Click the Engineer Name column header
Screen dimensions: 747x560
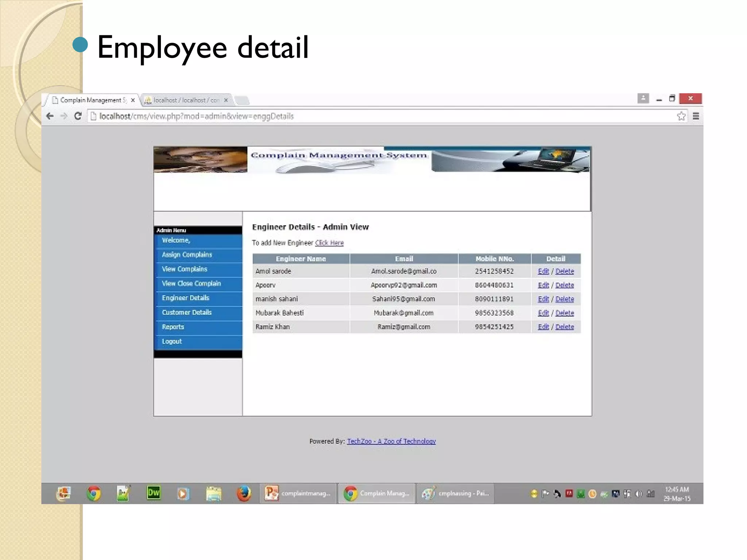click(301, 259)
